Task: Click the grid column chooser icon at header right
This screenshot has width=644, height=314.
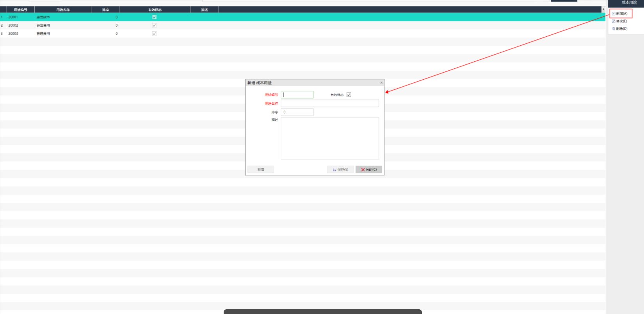Action: (x=603, y=9)
